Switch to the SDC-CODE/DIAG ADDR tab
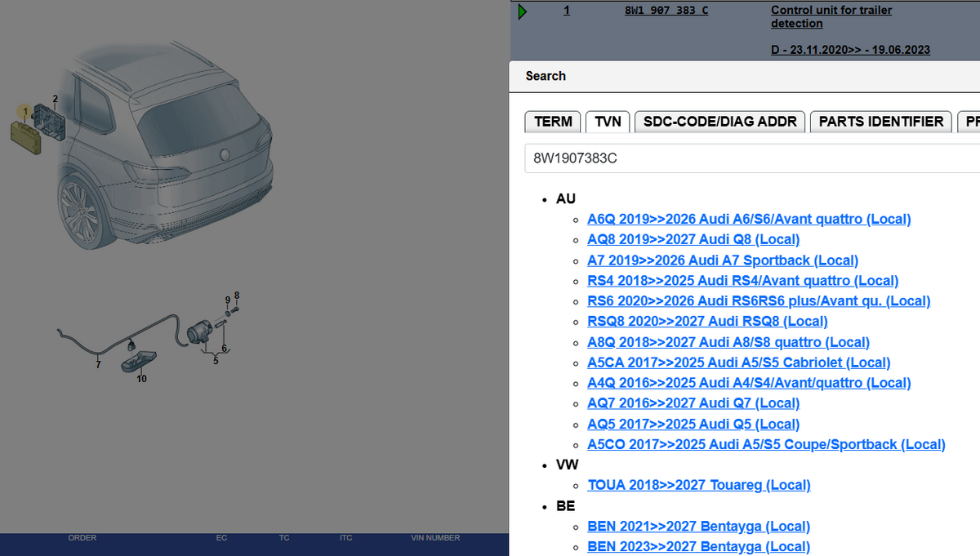980x556 pixels. point(719,122)
